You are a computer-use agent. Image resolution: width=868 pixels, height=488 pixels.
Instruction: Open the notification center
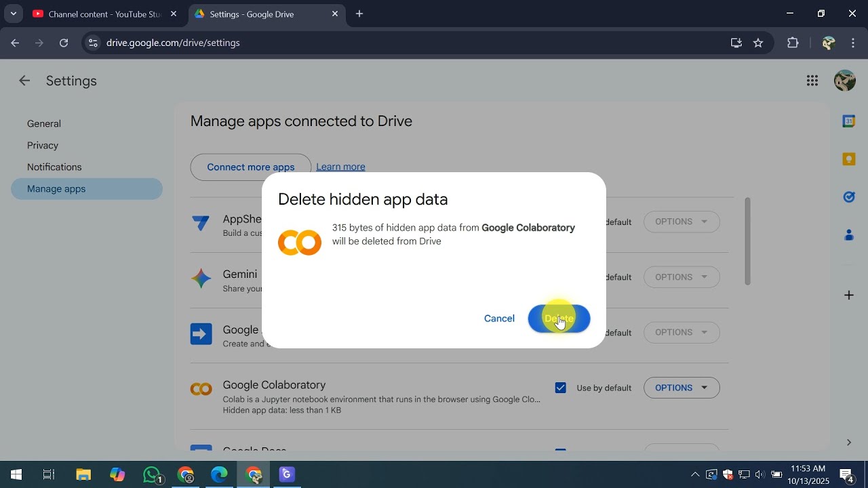(847, 474)
